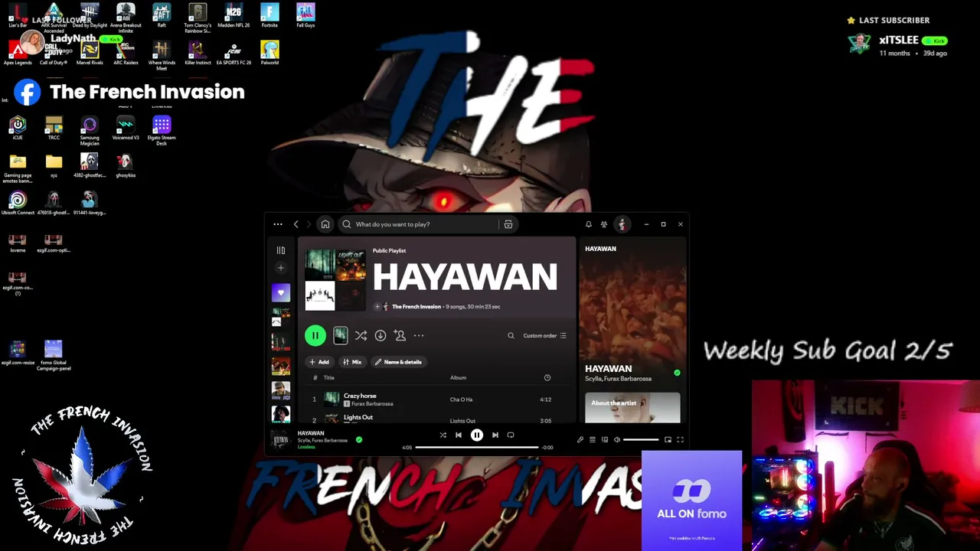Open the Fortnite desktop shortcut

(x=269, y=16)
